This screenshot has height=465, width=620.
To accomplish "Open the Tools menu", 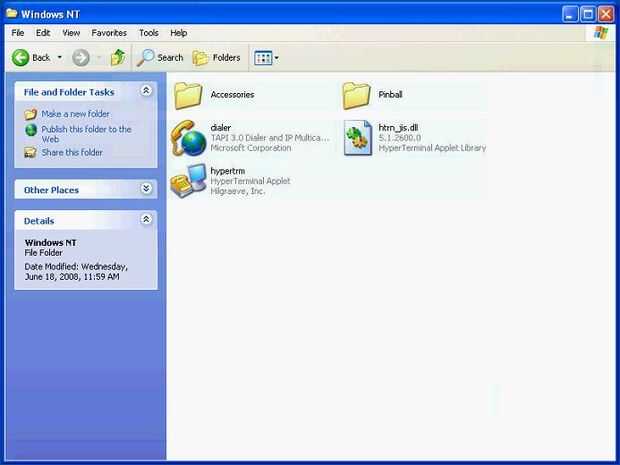I will point(149,33).
